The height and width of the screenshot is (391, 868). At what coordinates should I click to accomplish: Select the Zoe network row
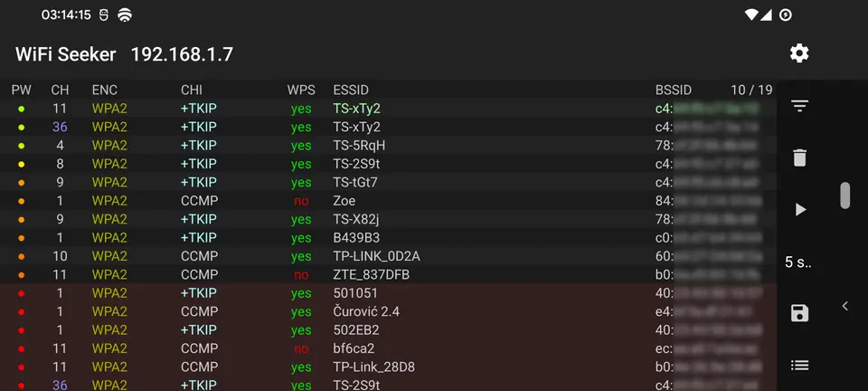[x=389, y=201]
